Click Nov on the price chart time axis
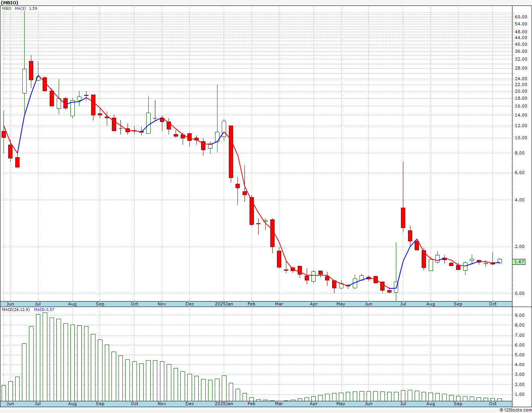This screenshot has width=532, height=413. (x=162, y=304)
